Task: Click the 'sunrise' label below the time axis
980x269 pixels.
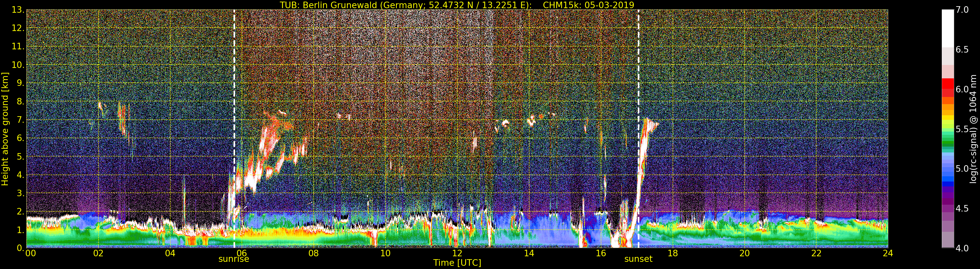Action: (x=233, y=259)
